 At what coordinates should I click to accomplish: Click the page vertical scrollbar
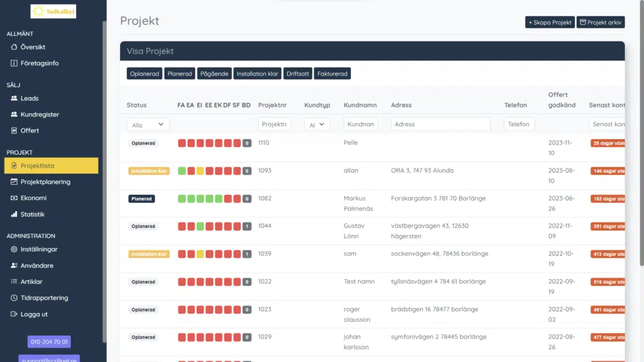point(641,133)
